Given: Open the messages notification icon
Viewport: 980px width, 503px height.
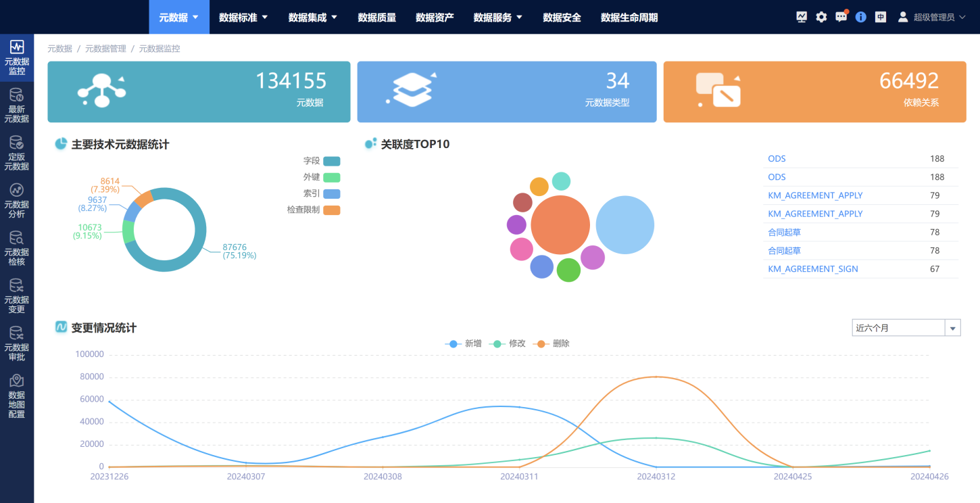Looking at the screenshot, I should coord(841,17).
